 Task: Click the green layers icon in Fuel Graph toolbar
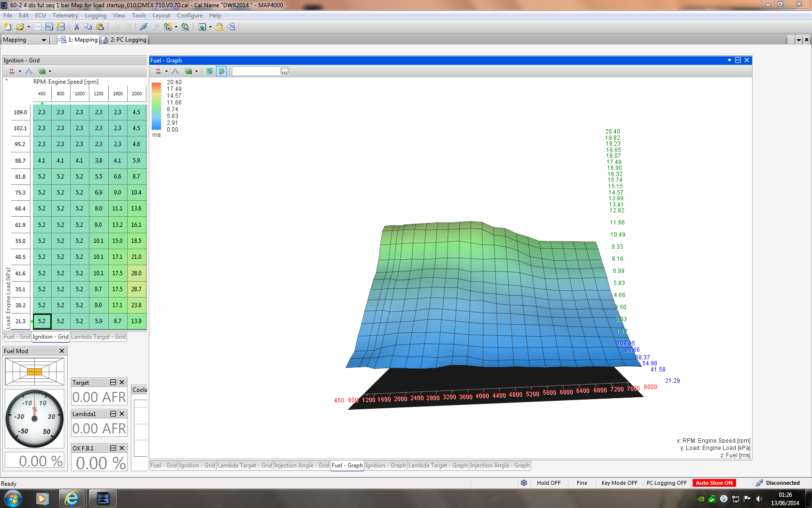(x=188, y=71)
